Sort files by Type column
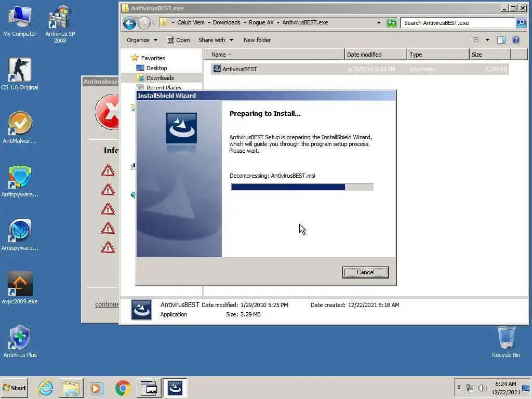Image resolution: width=532 pixels, height=399 pixels. click(438, 54)
